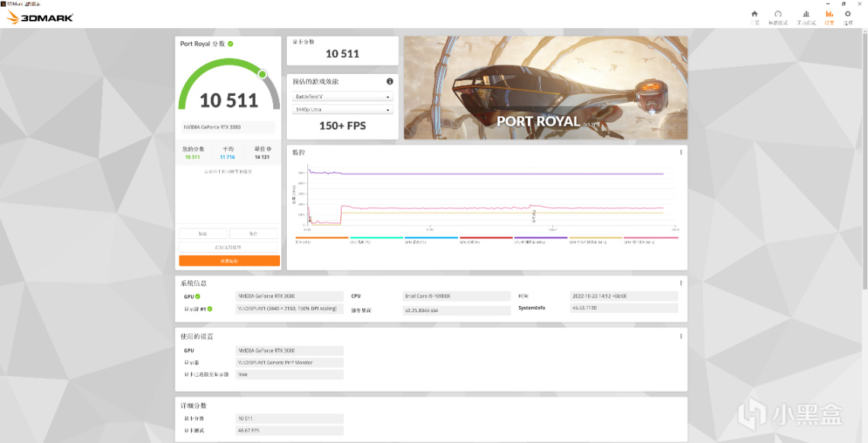868x443 pixels.
Task: Click the 150+ FPS estimate
Action: (x=342, y=126)
